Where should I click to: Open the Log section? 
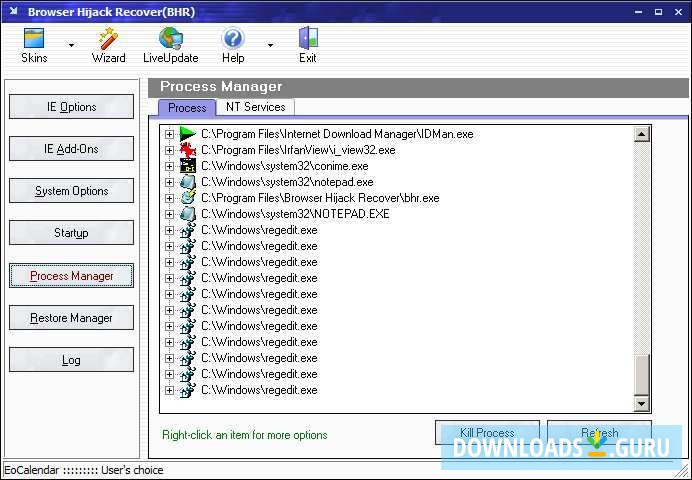point(71,360)
